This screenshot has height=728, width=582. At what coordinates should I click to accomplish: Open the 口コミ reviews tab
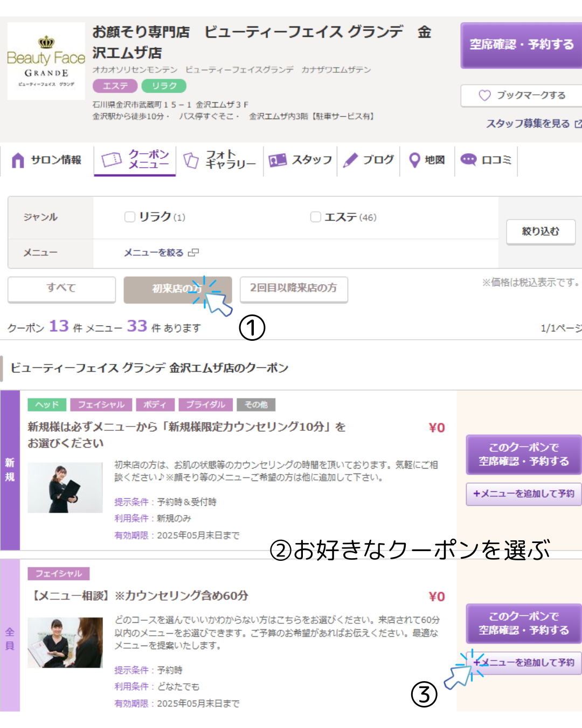coord(486,160)
